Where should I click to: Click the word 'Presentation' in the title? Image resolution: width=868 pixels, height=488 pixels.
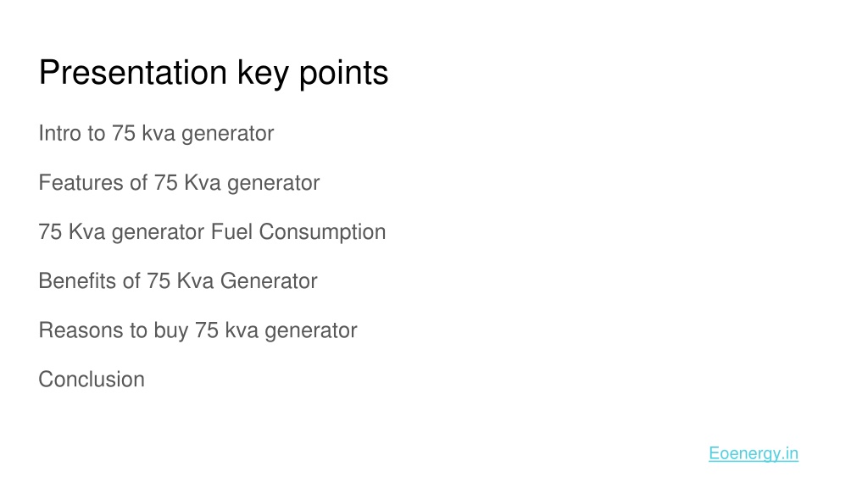coord(133,72)
